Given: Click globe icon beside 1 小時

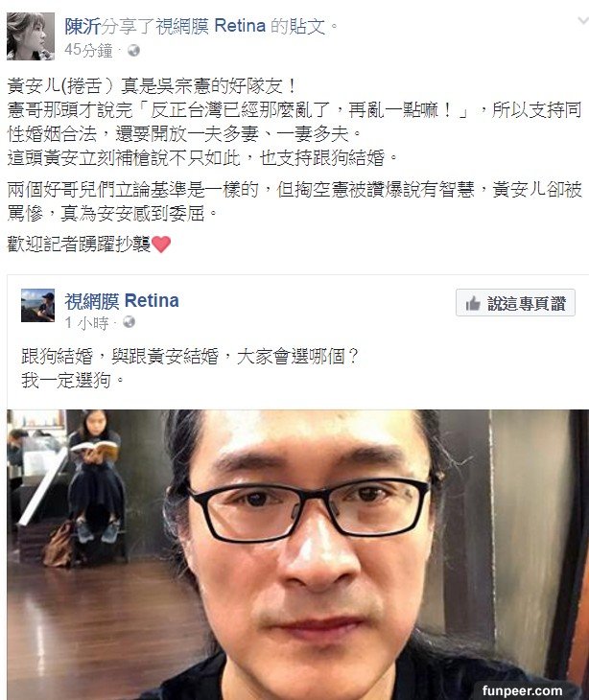Looking at the screenshot, I should click(130, 322).
